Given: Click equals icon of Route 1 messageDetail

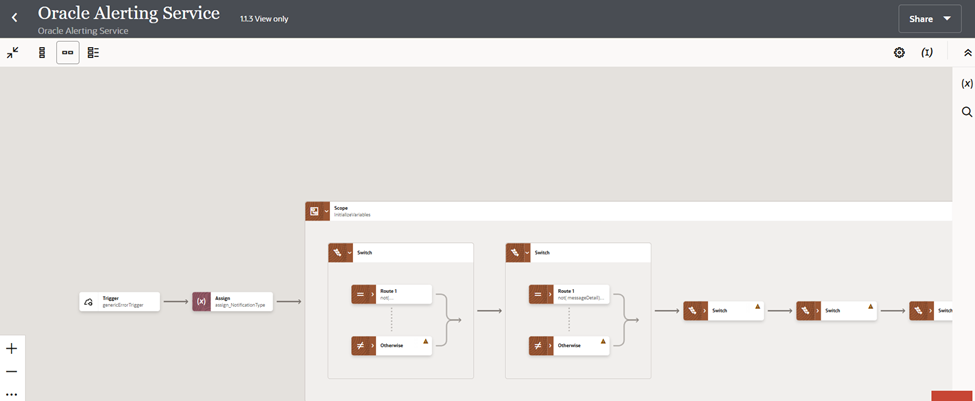Looking at the screenshot, I should pos(538,294).
